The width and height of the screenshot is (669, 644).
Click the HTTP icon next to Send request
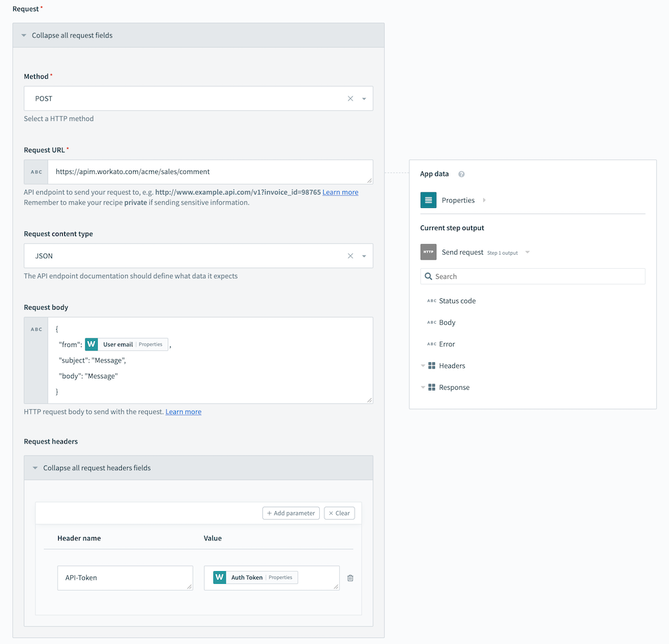coord(428,252)
